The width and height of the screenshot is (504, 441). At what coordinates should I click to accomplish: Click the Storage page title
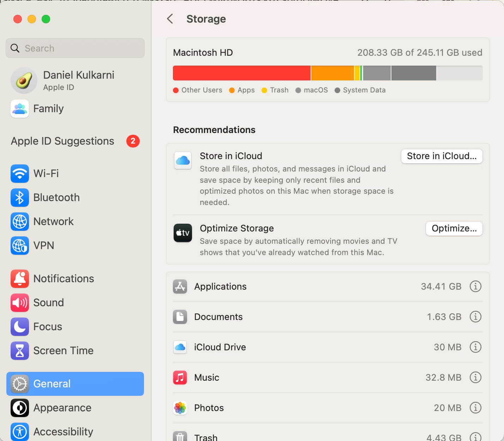coord(206,19)
